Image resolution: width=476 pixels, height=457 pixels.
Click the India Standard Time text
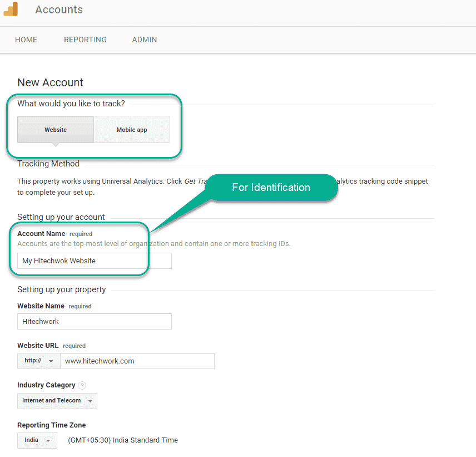coord(123,440)
